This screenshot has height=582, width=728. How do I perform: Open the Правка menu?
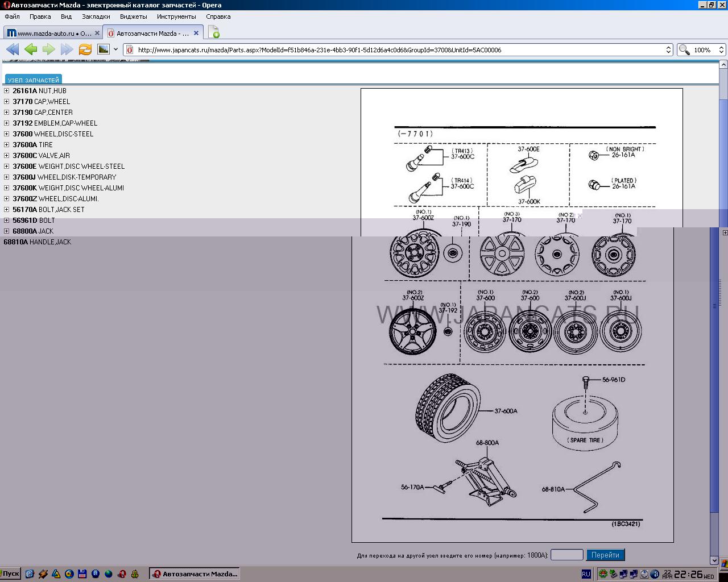click(x=40, y=16)
